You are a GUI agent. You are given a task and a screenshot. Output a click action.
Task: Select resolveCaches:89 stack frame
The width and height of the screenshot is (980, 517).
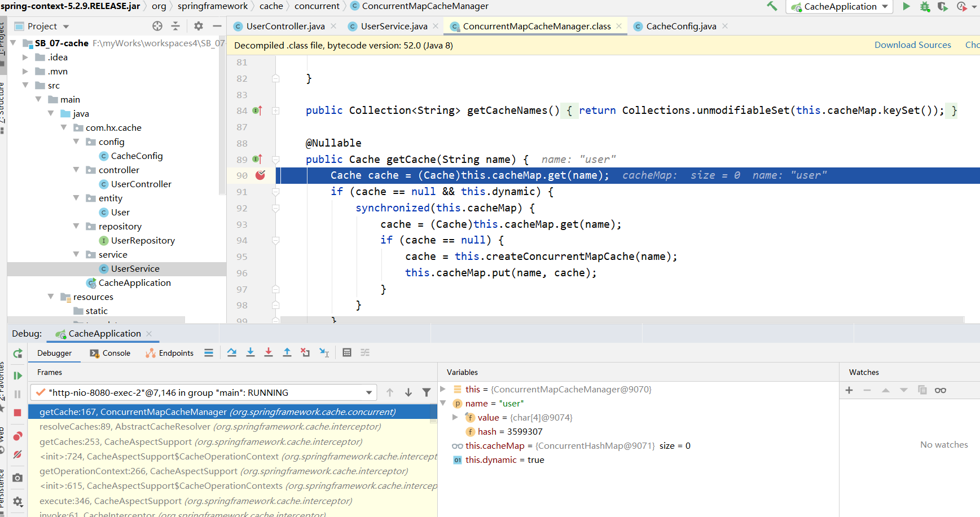(x=232, y=427)
